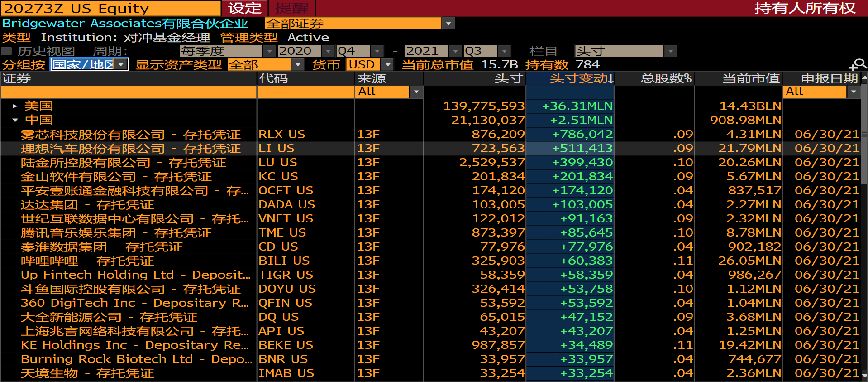The height and width of the screenshot is (382, 868).
Task: Open the 申报日期 All filter dropdown
Action: (854, 92)
